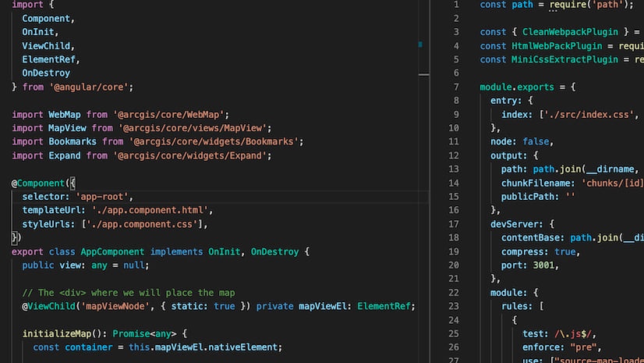Click the "pre" value of enforce

click(x=583, y=348)
